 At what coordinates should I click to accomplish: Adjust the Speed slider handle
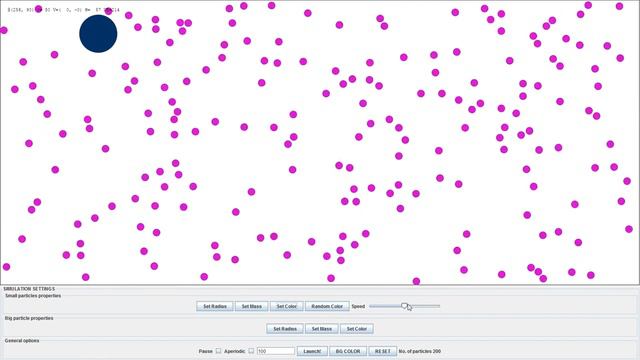click(404, 306)
